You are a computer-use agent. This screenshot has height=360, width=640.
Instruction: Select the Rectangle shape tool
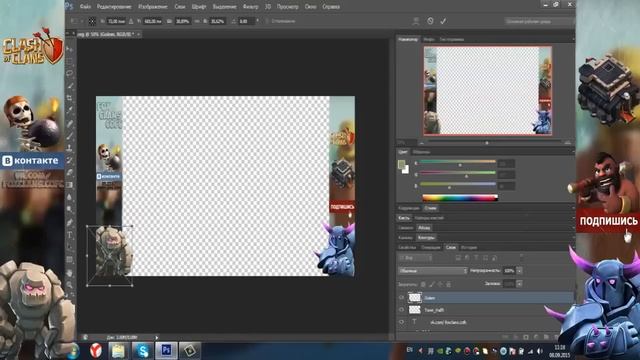[x=70, y=260]
